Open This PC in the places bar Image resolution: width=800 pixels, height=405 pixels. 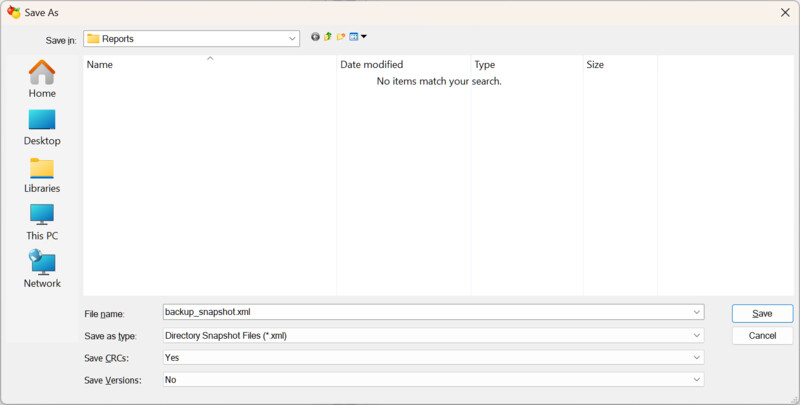42,222
